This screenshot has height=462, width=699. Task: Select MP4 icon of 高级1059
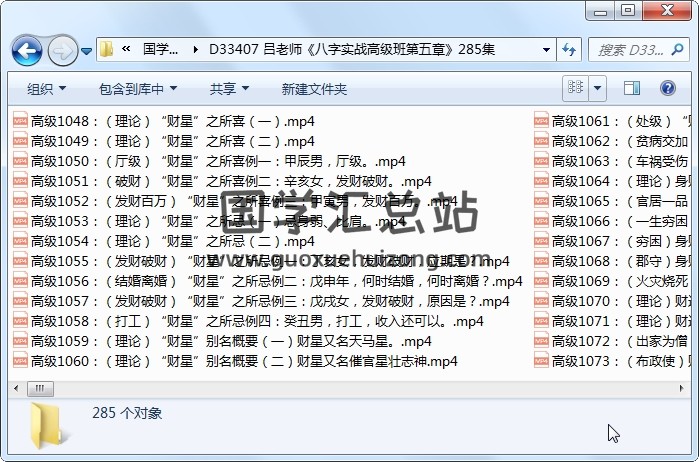[20, 341]
